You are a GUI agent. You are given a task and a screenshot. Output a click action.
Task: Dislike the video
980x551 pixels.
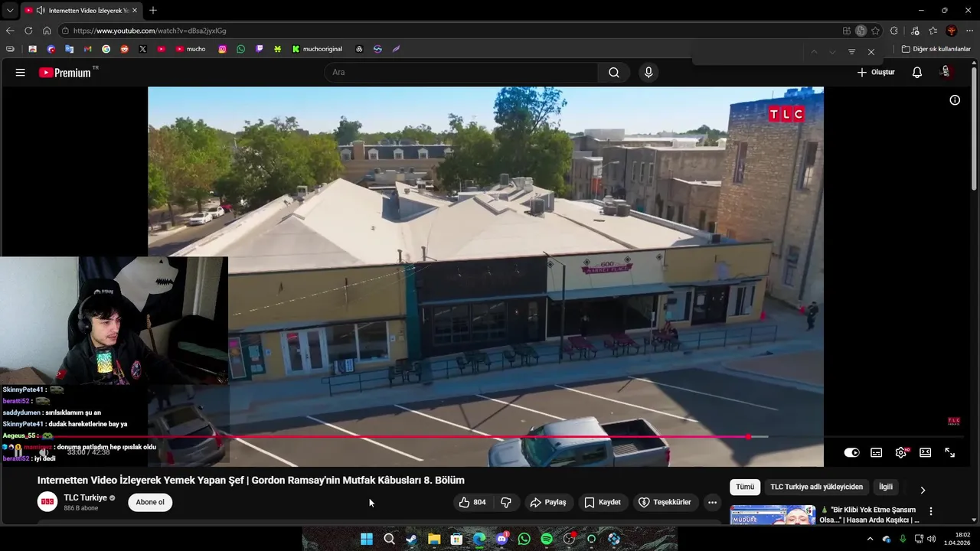point(506,502)
